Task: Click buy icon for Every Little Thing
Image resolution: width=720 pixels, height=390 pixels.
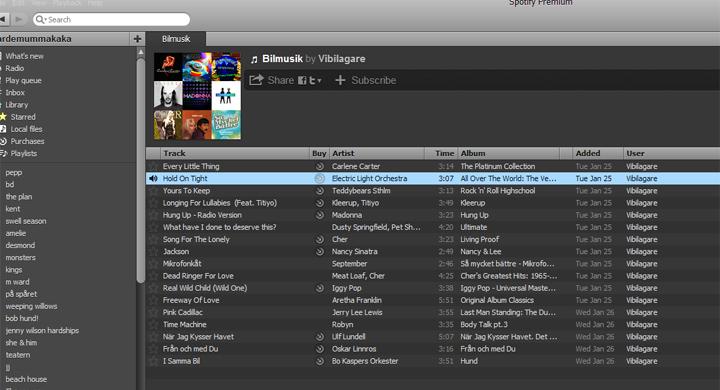Action: click(x=320, y=166)
